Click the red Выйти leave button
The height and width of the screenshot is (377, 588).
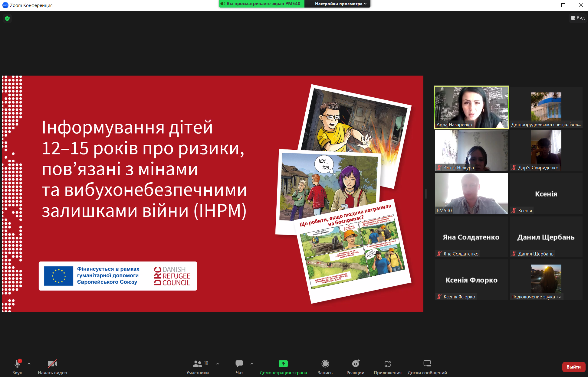click(573, 367)
